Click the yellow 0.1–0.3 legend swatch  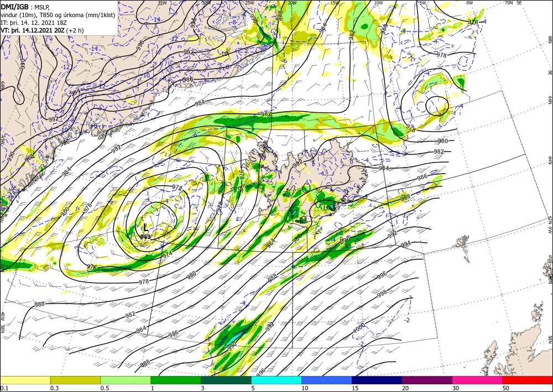click(25, 380)
